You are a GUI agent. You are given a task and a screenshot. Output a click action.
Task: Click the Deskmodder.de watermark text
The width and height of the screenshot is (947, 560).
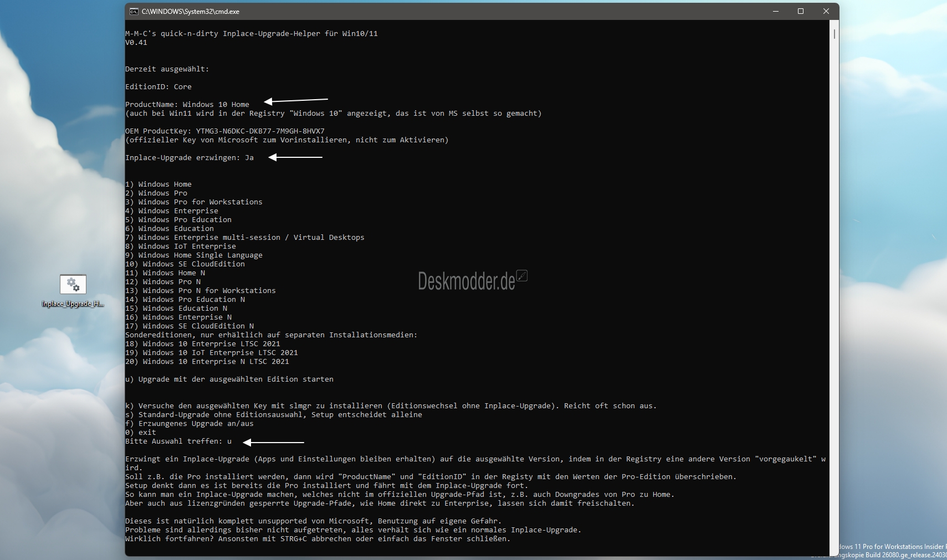[x=467, y=281]
